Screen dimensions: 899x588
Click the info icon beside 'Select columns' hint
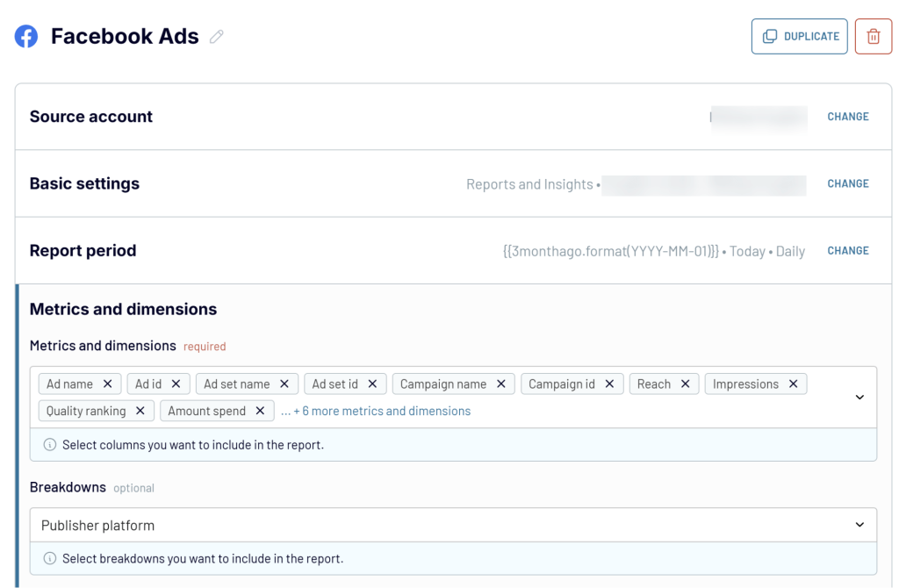(50, 444)
